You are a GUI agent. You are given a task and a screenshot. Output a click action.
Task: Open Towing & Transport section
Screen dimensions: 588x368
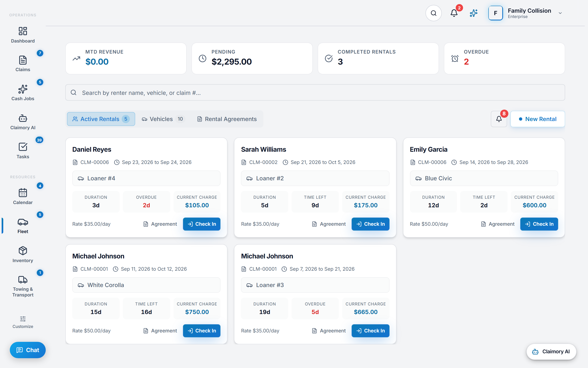click(x=23, y=286)
